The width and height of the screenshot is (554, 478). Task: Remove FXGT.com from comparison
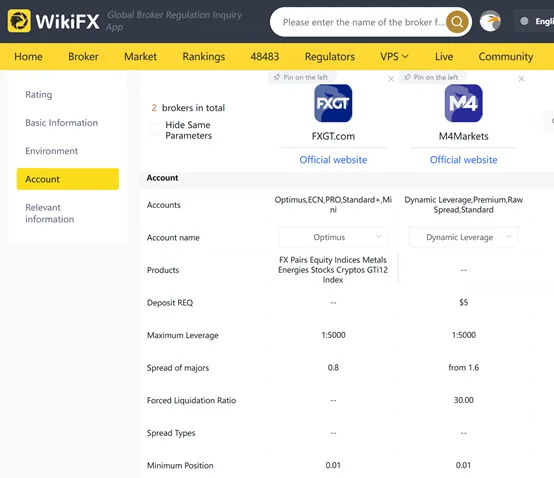tap(391, 79)
